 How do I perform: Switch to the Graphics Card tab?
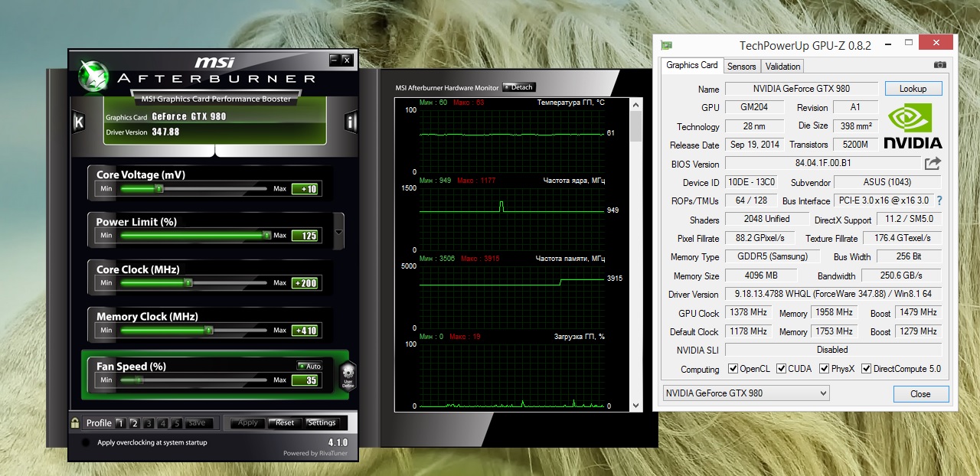[x=692, y=65]
